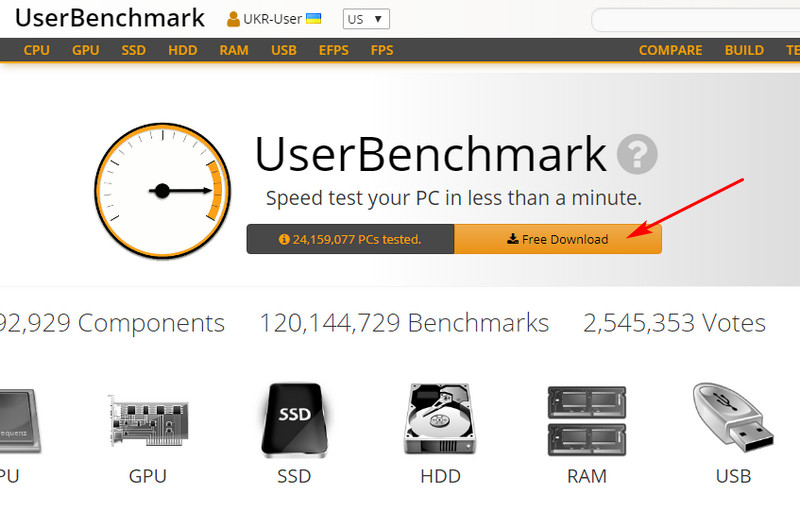Click the SSD label under the drive icon
The height and width of the screenshot is (511, 800).
(294, 476)
